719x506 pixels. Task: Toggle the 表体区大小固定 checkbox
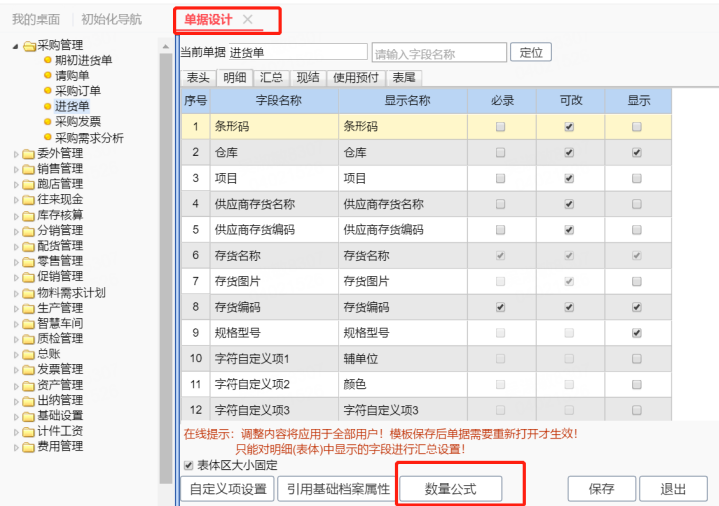tap(188, 466)
